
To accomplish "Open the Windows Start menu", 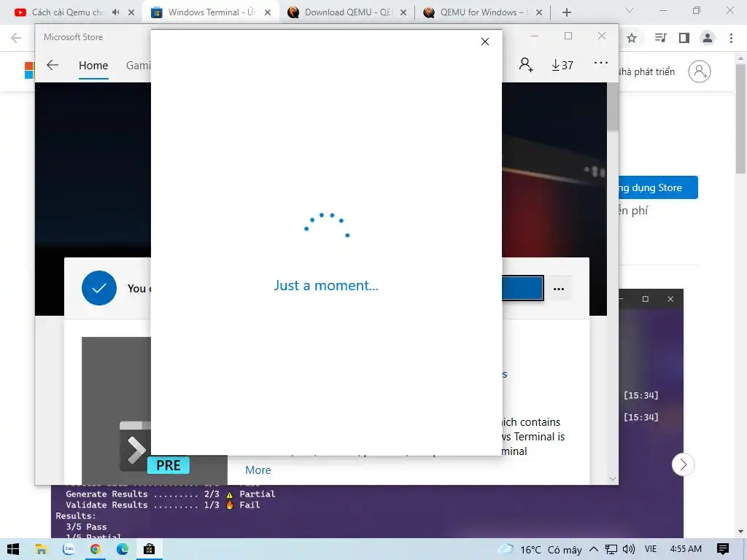I will (x=13, y=550).
